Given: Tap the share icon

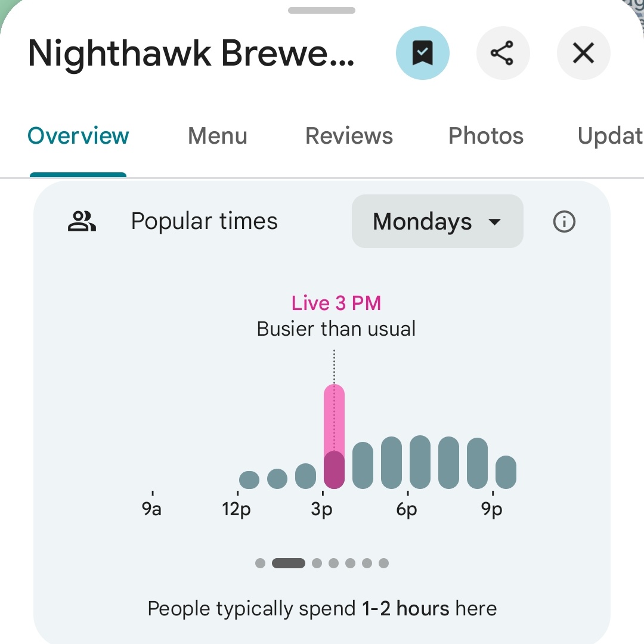Looking at the screenshot, I should pyautogui.click(x=503, y=54).
